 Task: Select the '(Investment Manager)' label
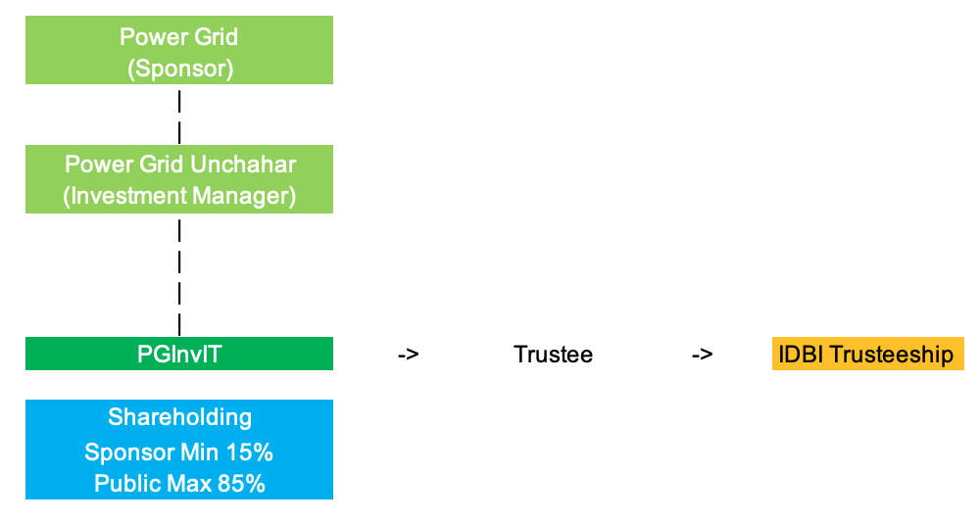click(179, 195)
